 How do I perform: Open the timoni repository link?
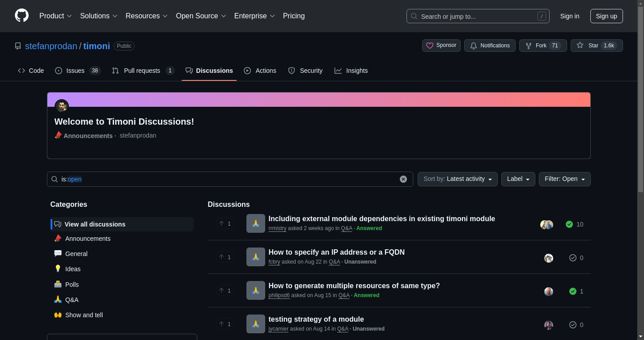pyautogui.click(x=97, y=46)
